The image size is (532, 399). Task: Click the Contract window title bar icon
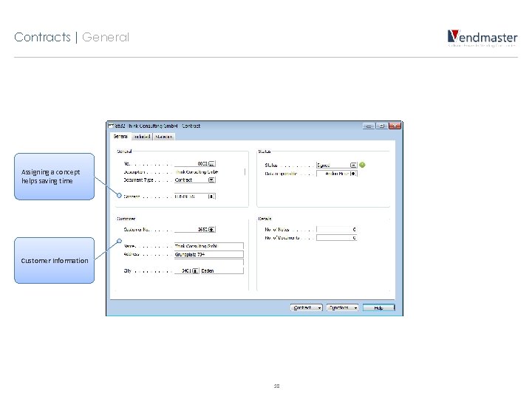point(111,126)
